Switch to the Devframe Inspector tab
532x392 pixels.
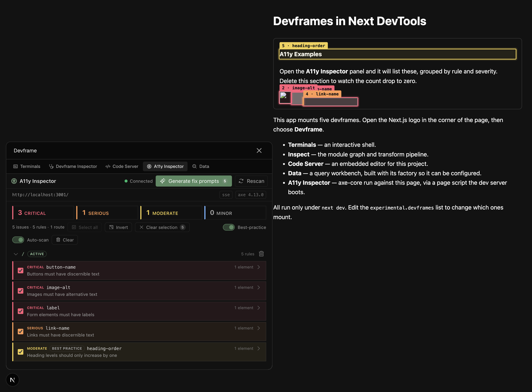click(x=73, y=166)
